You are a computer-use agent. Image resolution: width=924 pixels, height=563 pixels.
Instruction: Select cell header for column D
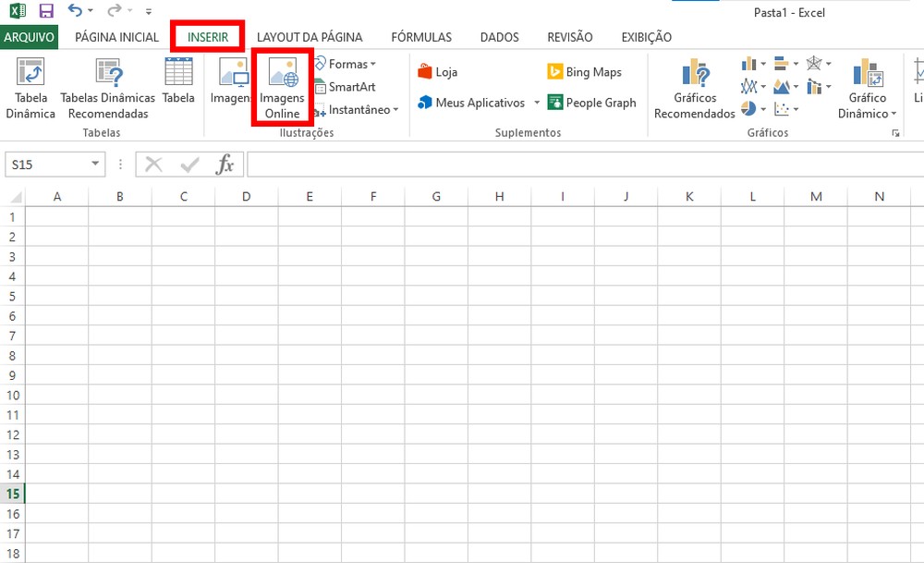[246, 196]
